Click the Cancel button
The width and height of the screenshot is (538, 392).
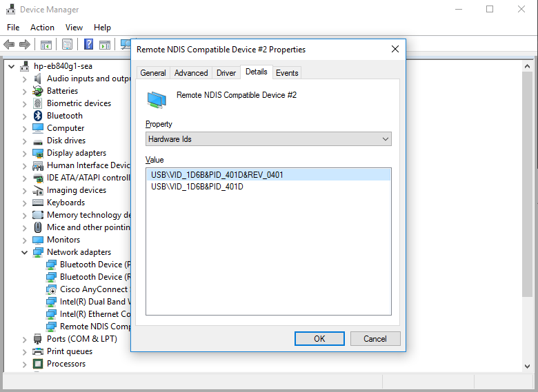point(375,338)
